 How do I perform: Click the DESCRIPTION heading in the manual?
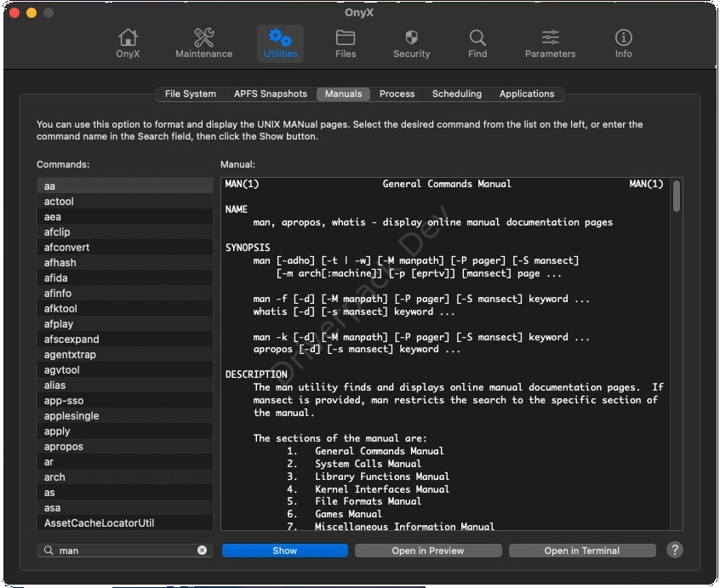click(x=256, y=374)
